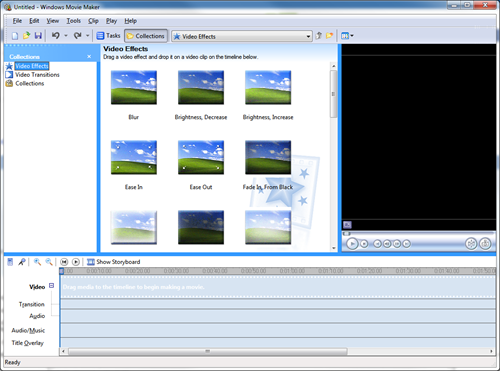Click the effects list vertical scrollbar thumb
500x371 pixels.
(333, 94)
